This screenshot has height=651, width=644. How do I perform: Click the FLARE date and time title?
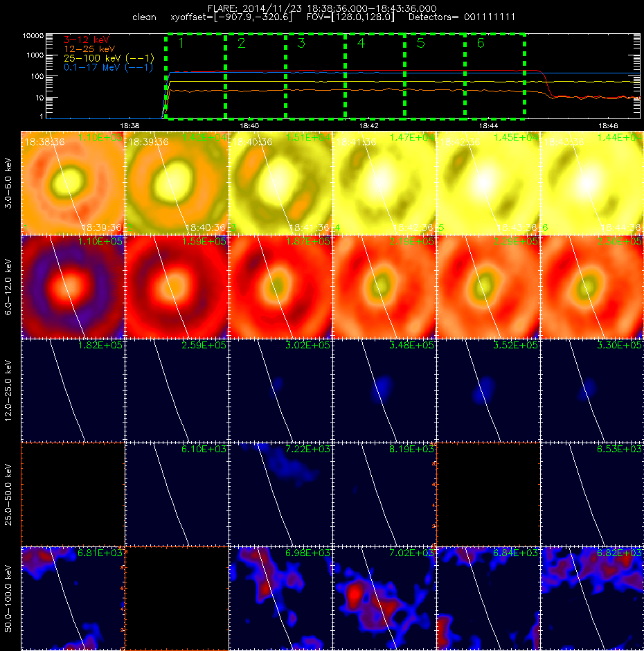pos(322,8)
